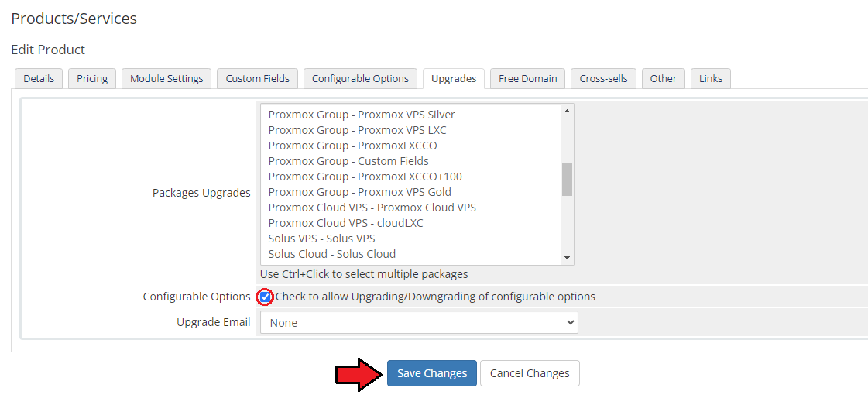The height and width of the screenshot is (405, 868).
Task: Open the Module Settings tab
Action: pos(166,78)
